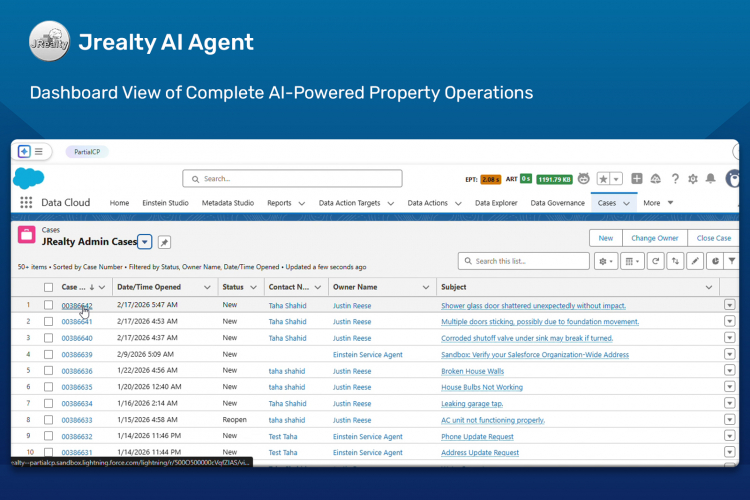Expand the Reports tab chevron
750x500 pixels.
[x=301, y=203]
